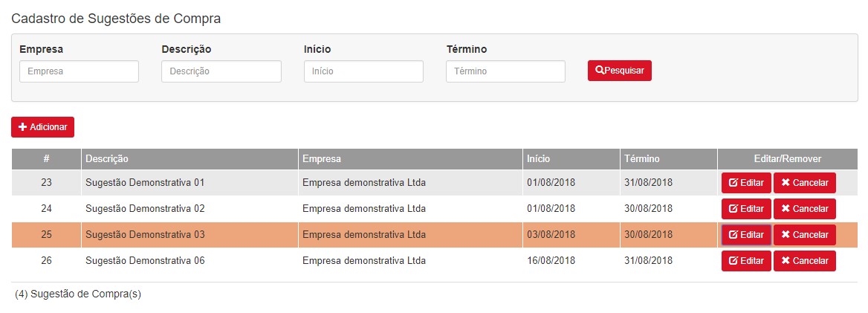The image size is (868, 313).
Task: Select row number 26 cell
Action: [x=46, y=261]
